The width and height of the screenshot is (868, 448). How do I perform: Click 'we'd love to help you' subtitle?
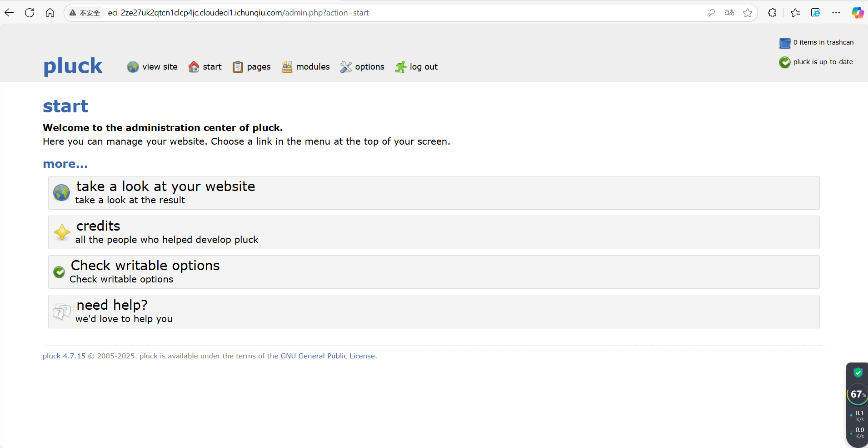[124, 319]
